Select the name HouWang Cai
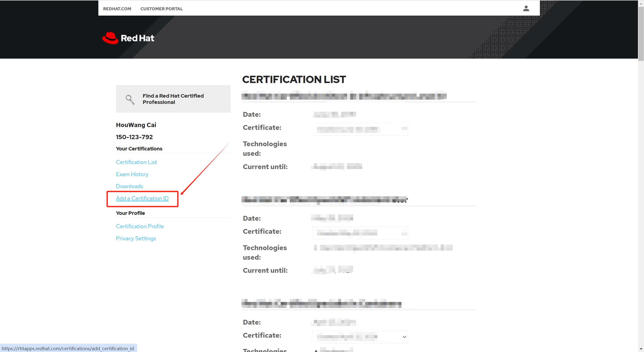The height and width of the screenshot is (352, 644). [136, 125]
